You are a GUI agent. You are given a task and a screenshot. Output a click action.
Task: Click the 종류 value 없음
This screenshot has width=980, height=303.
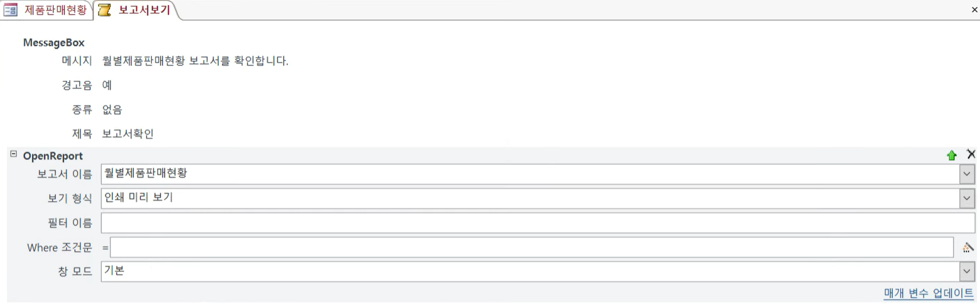point(112,110)
